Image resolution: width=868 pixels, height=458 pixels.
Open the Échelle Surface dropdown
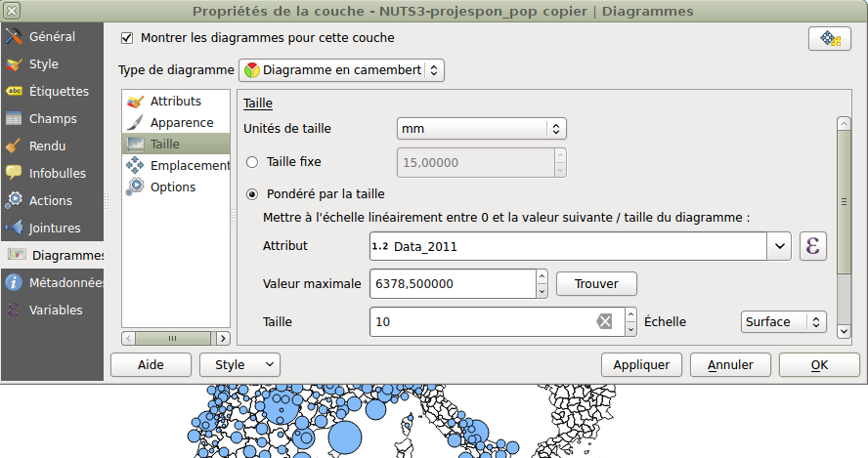coord(783,322)
